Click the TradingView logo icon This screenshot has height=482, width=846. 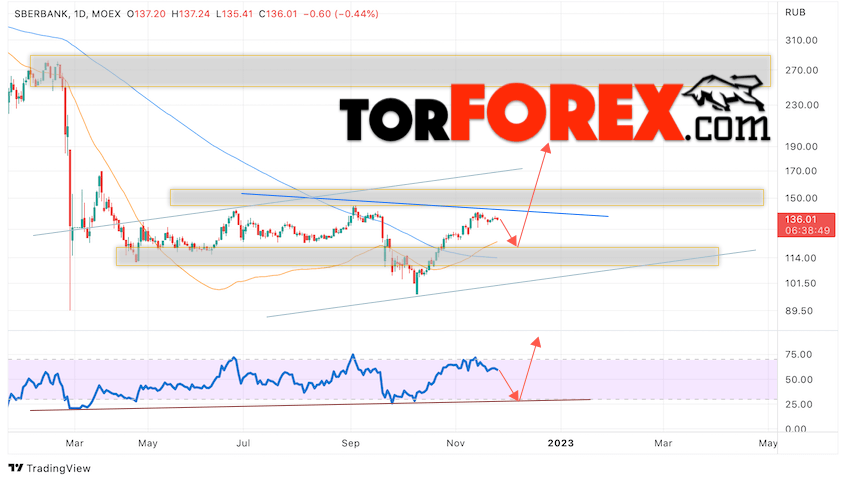click(x=16, y=468)
